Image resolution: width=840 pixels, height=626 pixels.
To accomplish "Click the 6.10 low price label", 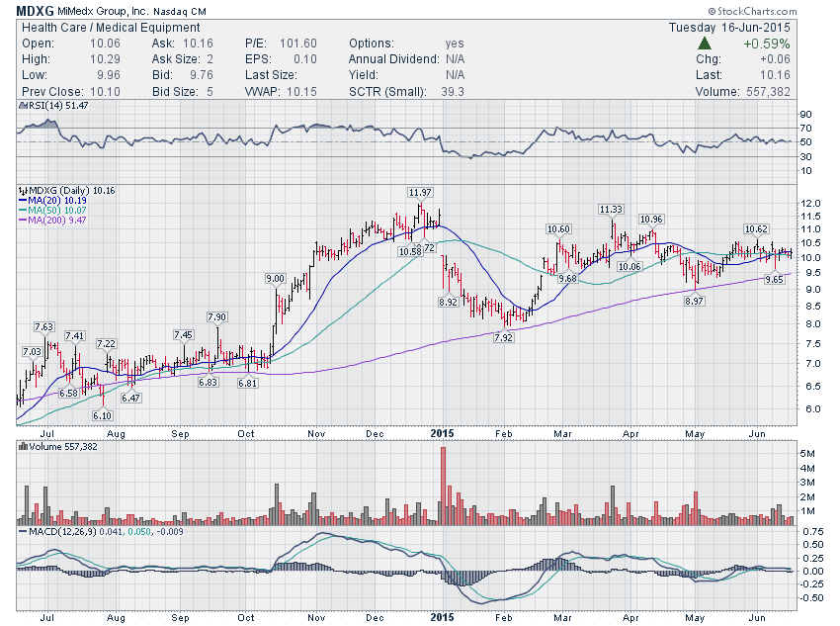I will tap(103, 415).
